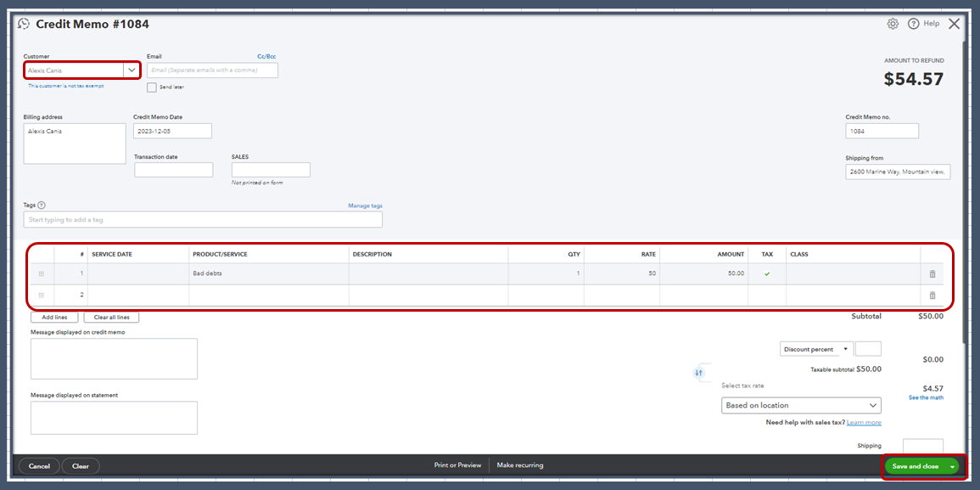Click the drag handle on line 2
Image resolution: width=980 pixels, height=490 pixels.
41,295
